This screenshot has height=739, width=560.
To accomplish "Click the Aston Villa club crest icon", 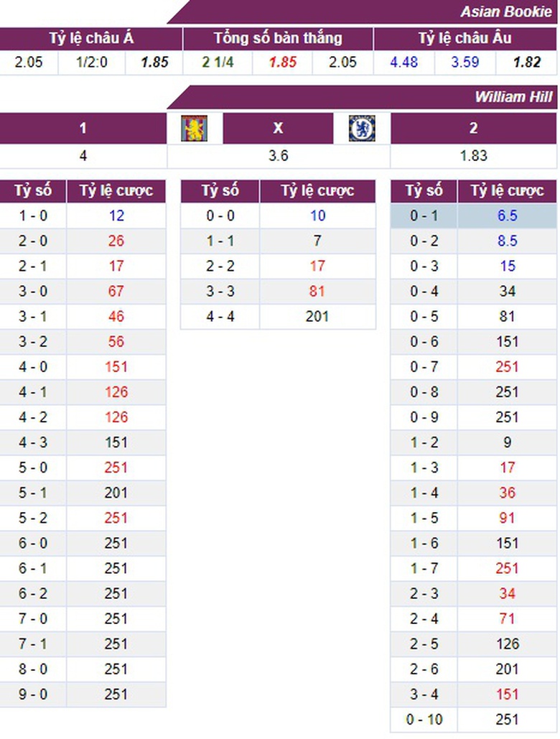I will 194,129.
